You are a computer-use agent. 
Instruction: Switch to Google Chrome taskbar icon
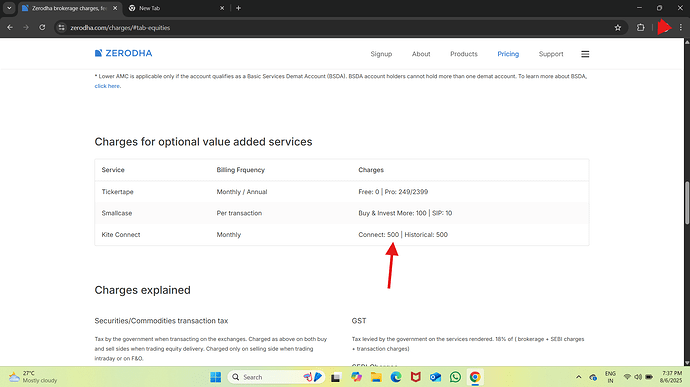pos(475,377)
